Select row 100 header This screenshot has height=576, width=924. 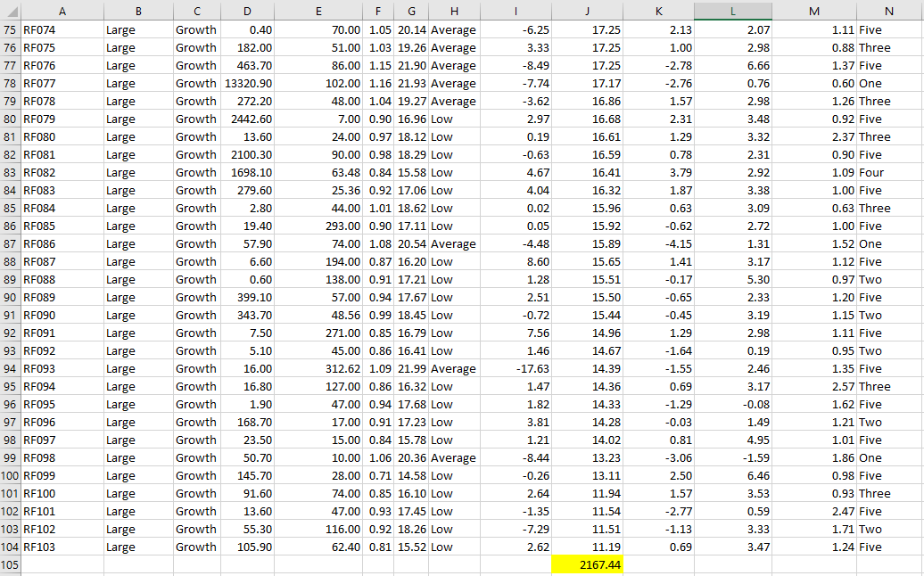11,475
